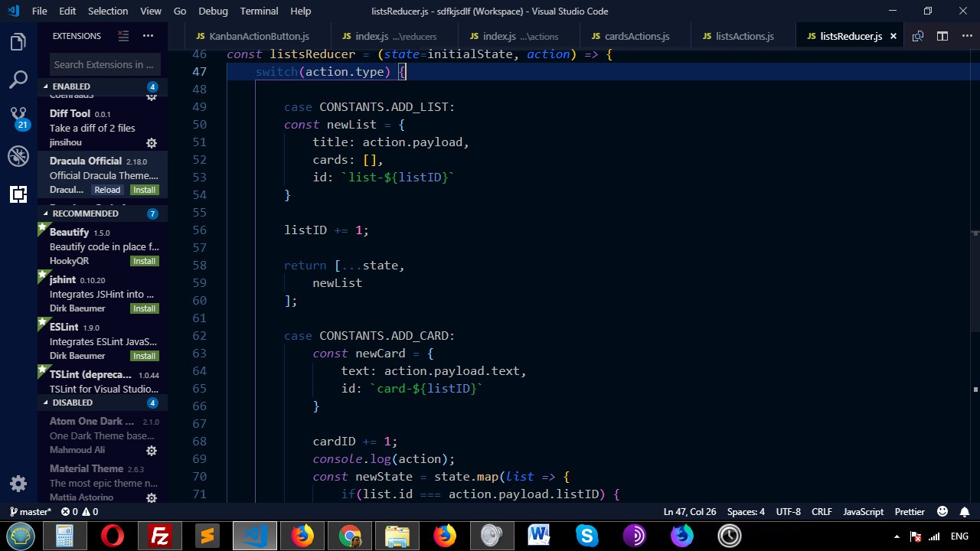Select the Extensions view icon

pos(18,194)
